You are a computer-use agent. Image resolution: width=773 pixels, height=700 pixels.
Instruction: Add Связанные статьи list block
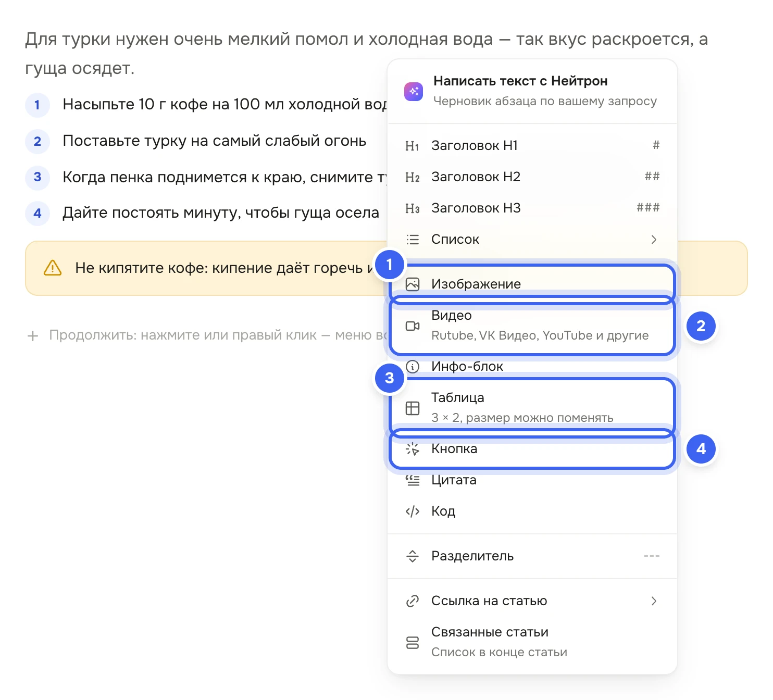[x=532, y=642]
